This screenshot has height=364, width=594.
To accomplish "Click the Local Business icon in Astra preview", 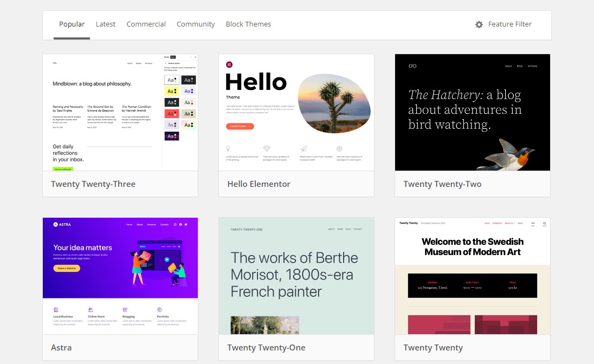I will [56, 310].
